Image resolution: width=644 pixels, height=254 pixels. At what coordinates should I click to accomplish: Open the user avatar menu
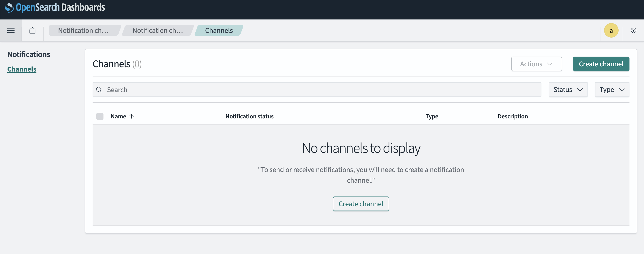tap(611, 30)
